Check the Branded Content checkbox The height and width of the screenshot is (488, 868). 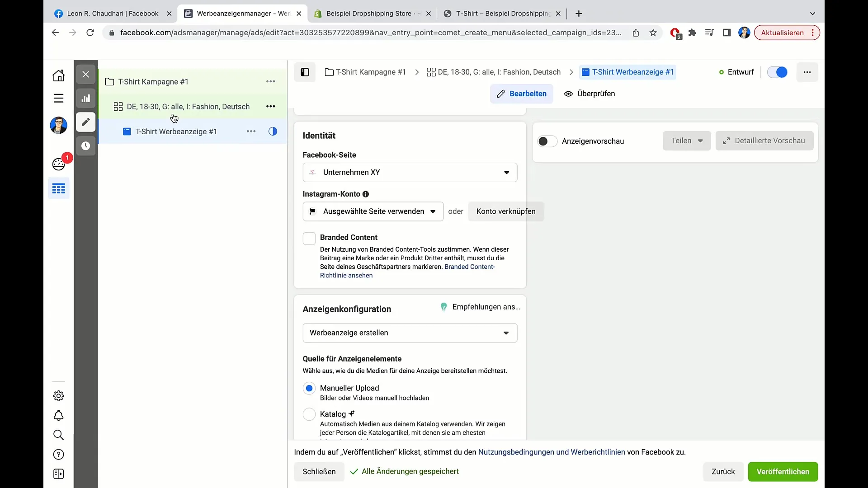pos(309,238)
